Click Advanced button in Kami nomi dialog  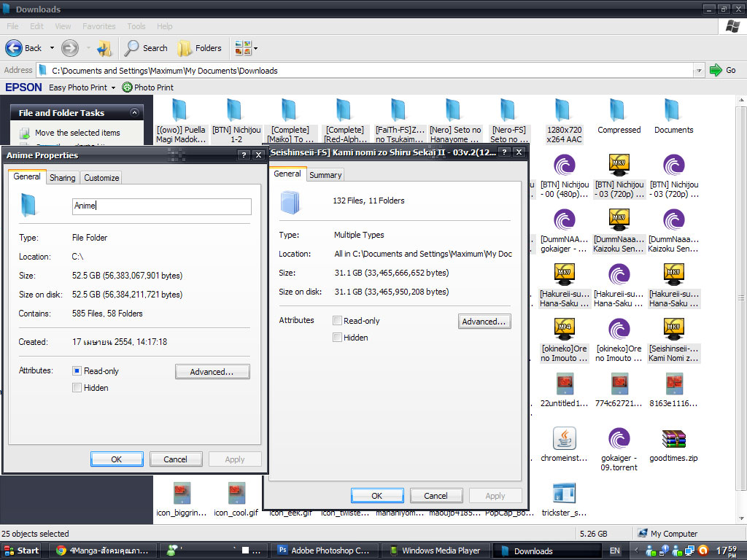(x=484, y=322)
